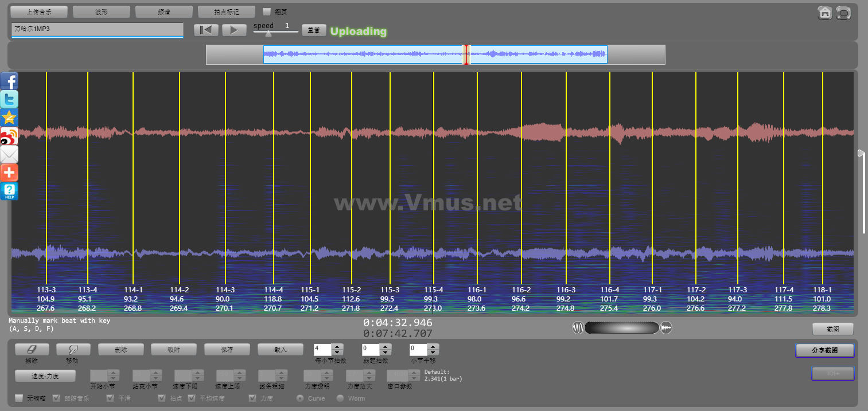This screenshot has width=868, height=411.
Task: Enable the 翻页 page-flip checkbox
Action: click(267, 11)
